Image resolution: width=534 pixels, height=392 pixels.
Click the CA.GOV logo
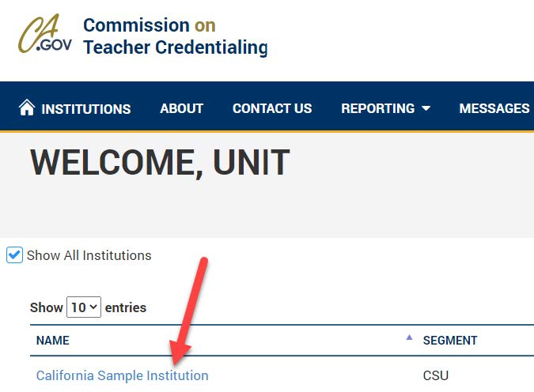click(x=45, y=36)
